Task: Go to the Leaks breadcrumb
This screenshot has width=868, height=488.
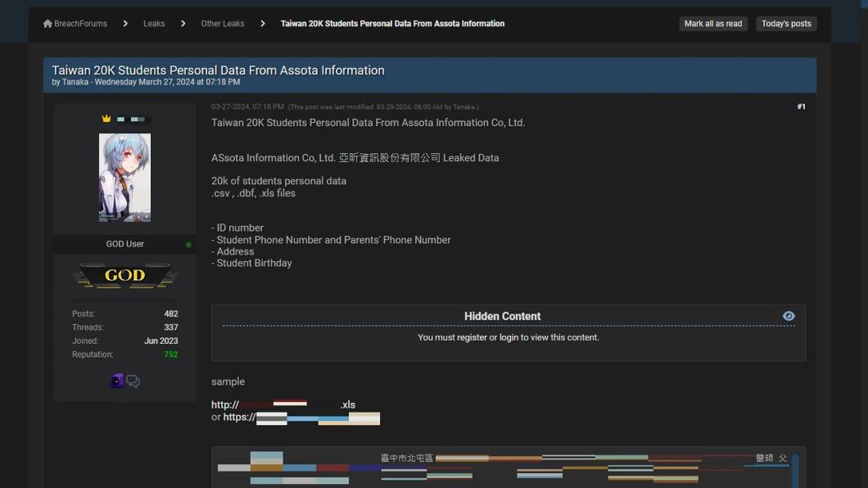Action: [x=154, y=24]
